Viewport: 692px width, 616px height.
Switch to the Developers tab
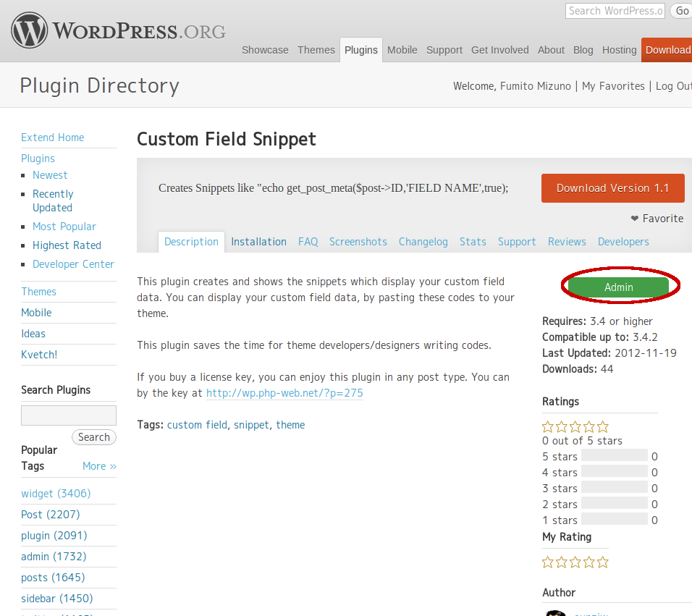click(623, 242)
